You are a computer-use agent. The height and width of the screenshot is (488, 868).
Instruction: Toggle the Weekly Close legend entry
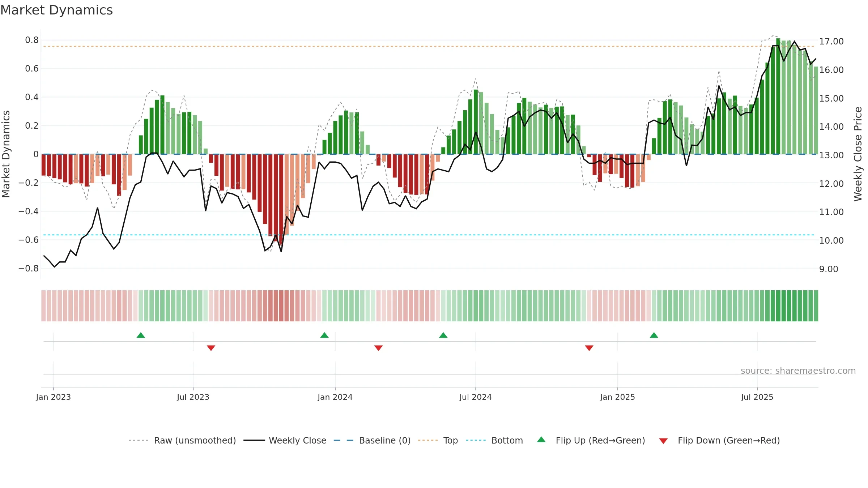(x=285, y=440)
